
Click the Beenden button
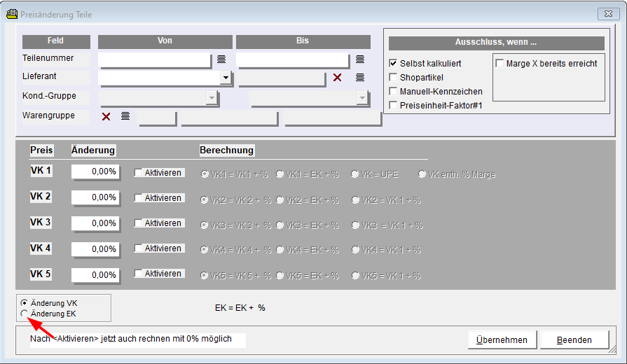pos(574,339)
